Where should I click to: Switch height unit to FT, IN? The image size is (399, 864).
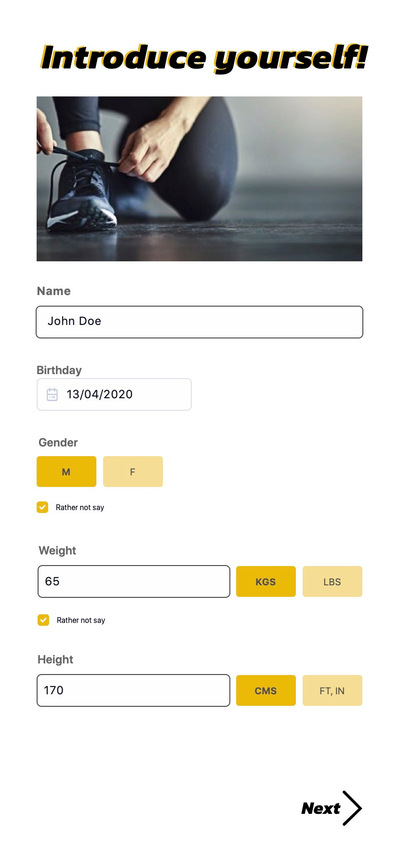(332, 690)
